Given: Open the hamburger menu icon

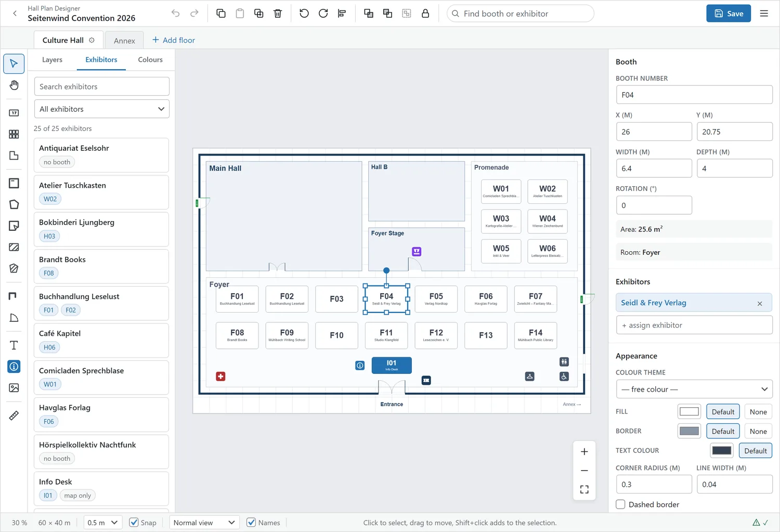Looking at the screenshot, I should pos(764,14).
